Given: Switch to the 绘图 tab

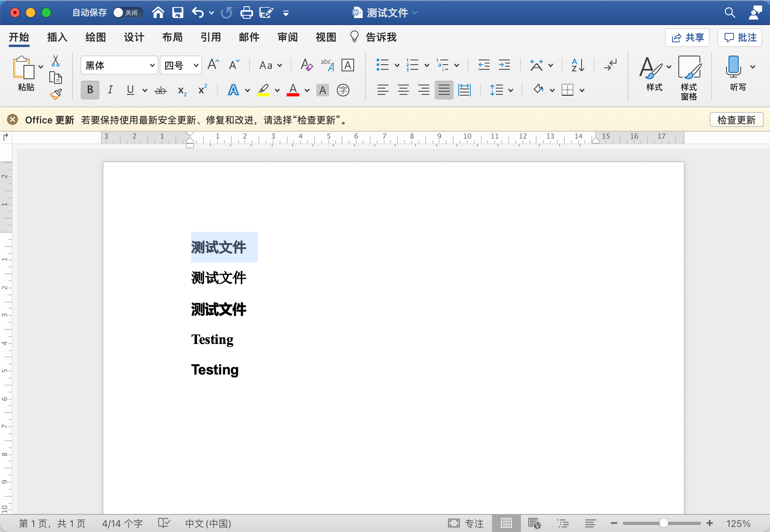Looking at the screenshot, I should pyautogui.click(x=96, y=37).
